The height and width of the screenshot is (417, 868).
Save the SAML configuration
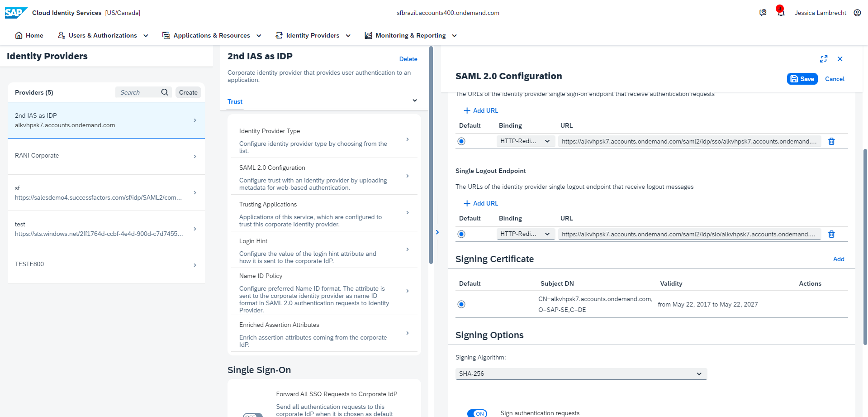[x=802, y=79]
